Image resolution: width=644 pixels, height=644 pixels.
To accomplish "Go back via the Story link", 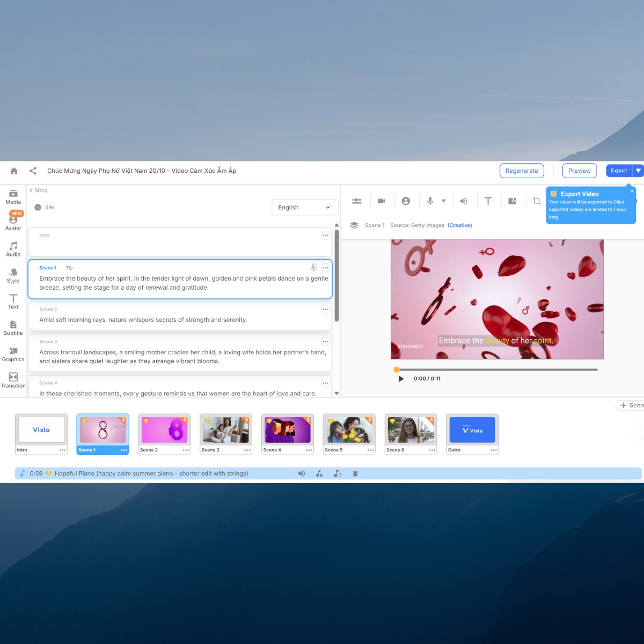I will [39, 191].
